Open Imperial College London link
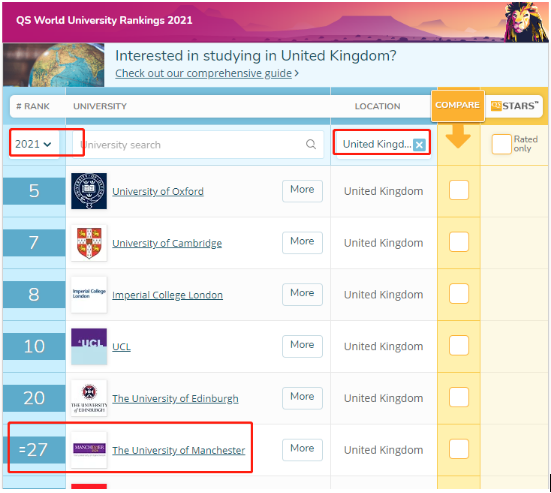This screenshot has height=493, width=551. (167, 294)
